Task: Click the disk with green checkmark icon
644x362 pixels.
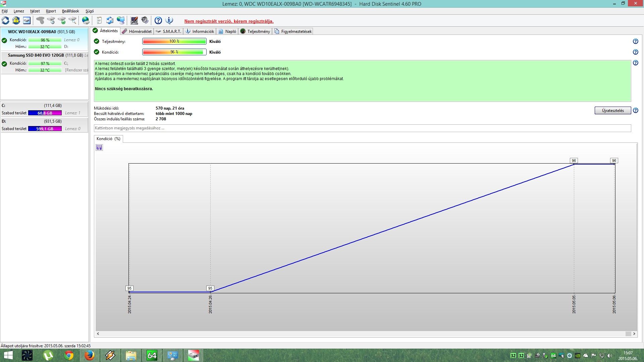Action: tap(62, 20)
